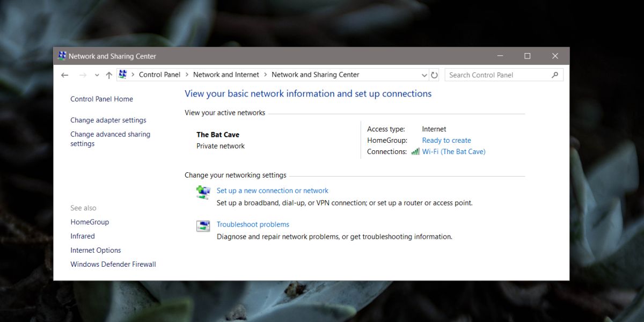Click The Bat Cave network name
The height and width of the screenshot is (322, 644).
218,135
